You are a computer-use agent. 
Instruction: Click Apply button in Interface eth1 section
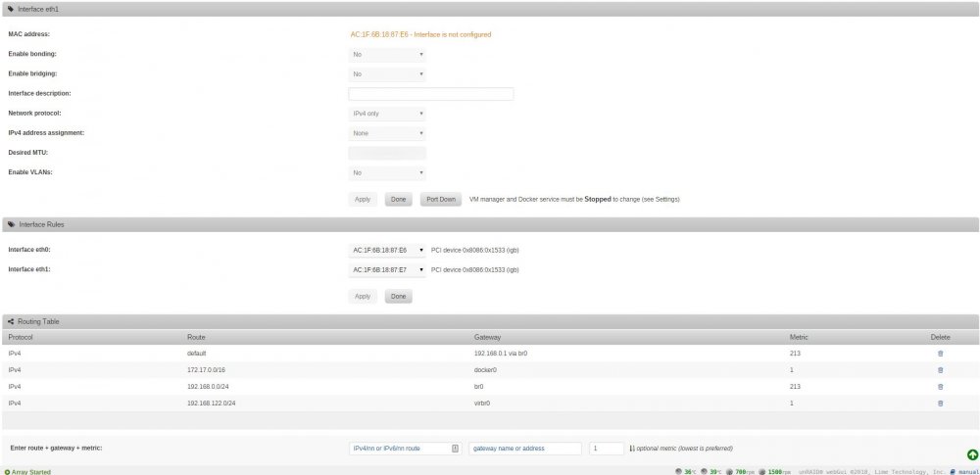[x=363, y=200]
